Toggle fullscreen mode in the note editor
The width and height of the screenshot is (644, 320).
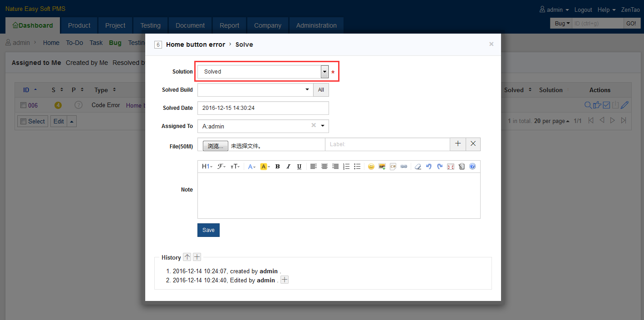point(451,167)
